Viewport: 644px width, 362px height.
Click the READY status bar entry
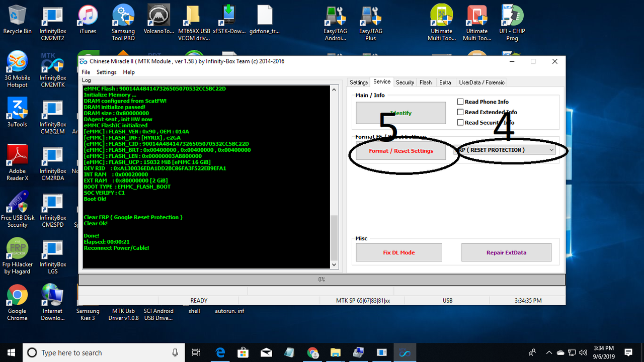click(199, 301)
